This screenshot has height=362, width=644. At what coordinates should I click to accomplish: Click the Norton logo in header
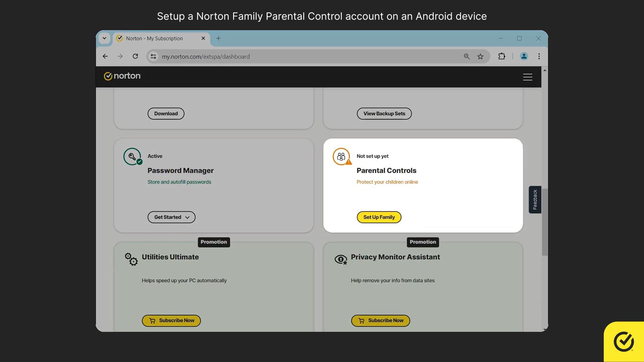122,76
